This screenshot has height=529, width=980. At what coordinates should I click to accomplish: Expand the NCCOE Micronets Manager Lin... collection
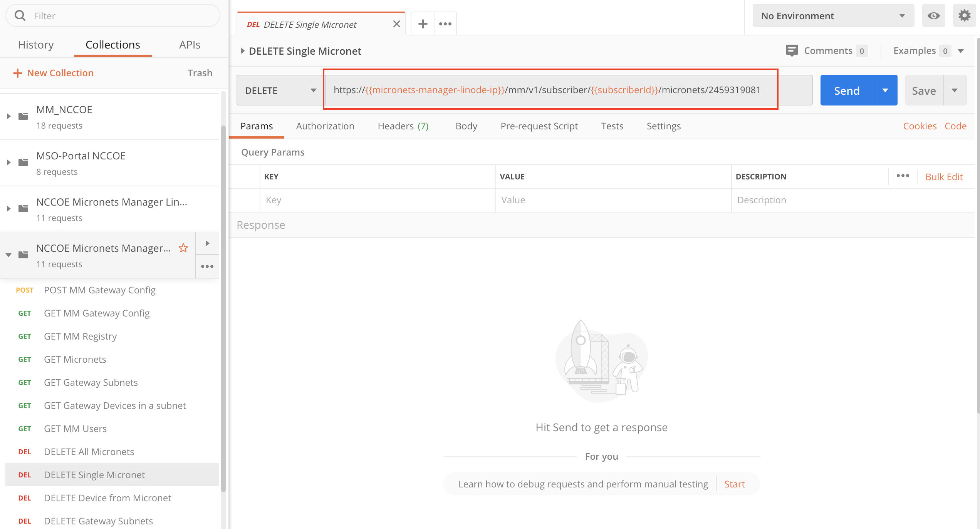pos(8,208)
